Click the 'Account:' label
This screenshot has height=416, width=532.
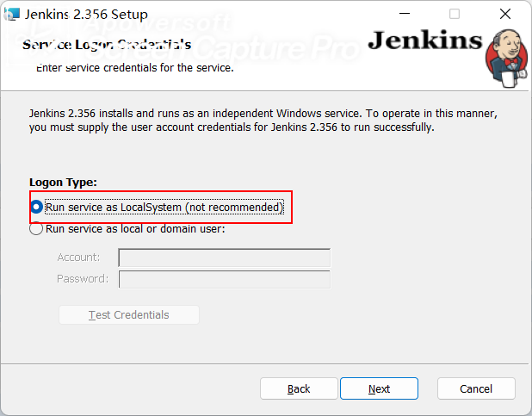(78, 258)
